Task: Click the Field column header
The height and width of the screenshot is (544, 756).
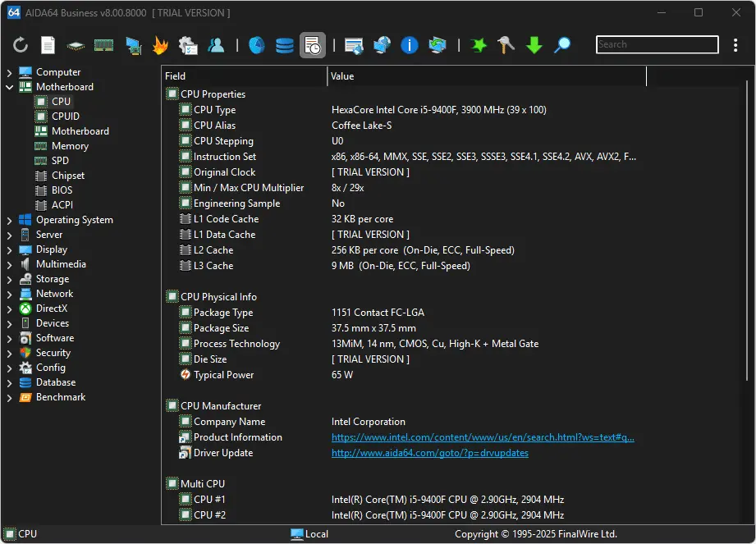Action: 245,76
